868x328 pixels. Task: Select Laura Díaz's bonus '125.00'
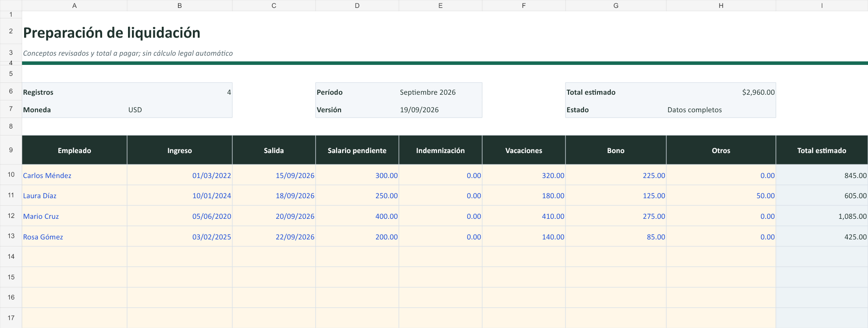coord(616,196)
